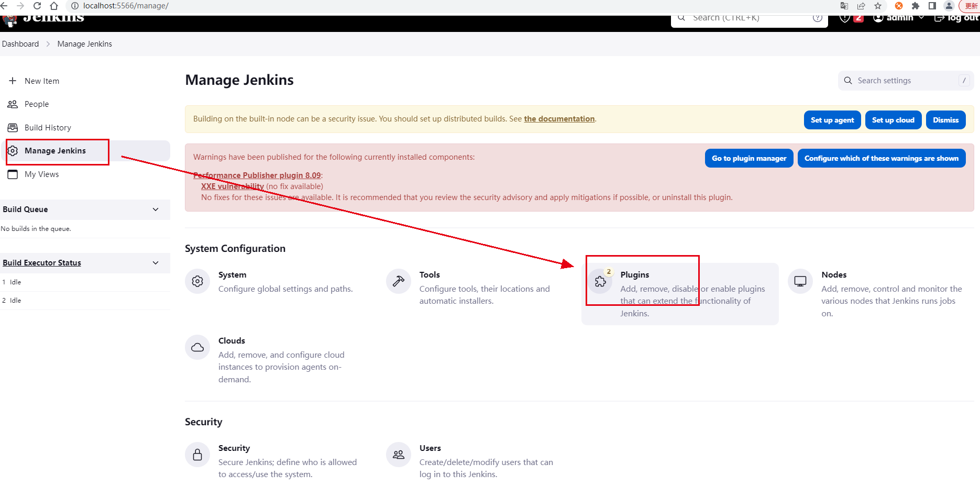Open the browser profile avatar

click(949, 6)
